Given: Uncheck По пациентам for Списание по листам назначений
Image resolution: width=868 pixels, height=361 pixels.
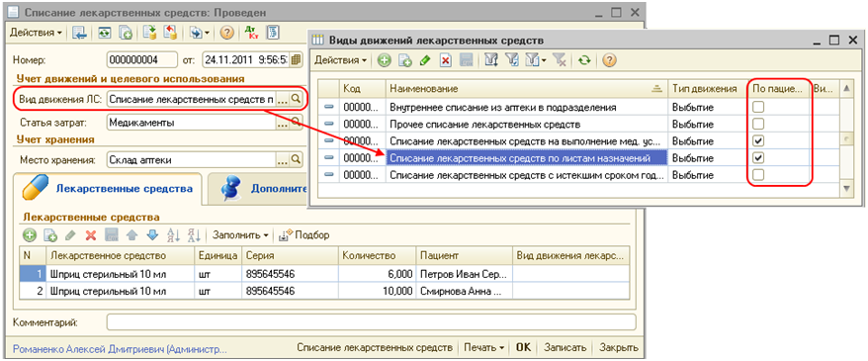Looking at the screenshot, I should point(759,158).
